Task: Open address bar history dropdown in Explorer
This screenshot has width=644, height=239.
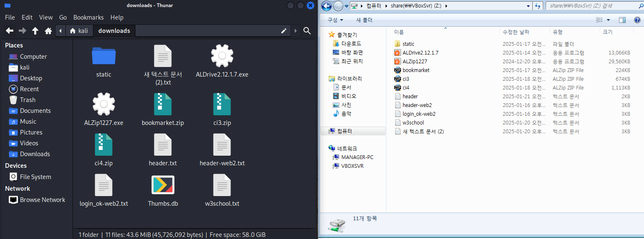Action: (x=528, y=6)
